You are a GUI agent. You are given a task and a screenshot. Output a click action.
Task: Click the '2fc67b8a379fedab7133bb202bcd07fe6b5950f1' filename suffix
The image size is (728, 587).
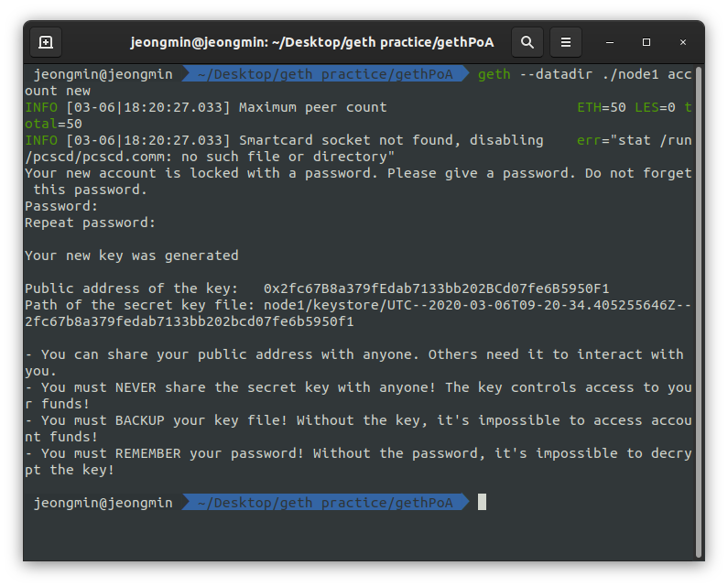190,321
